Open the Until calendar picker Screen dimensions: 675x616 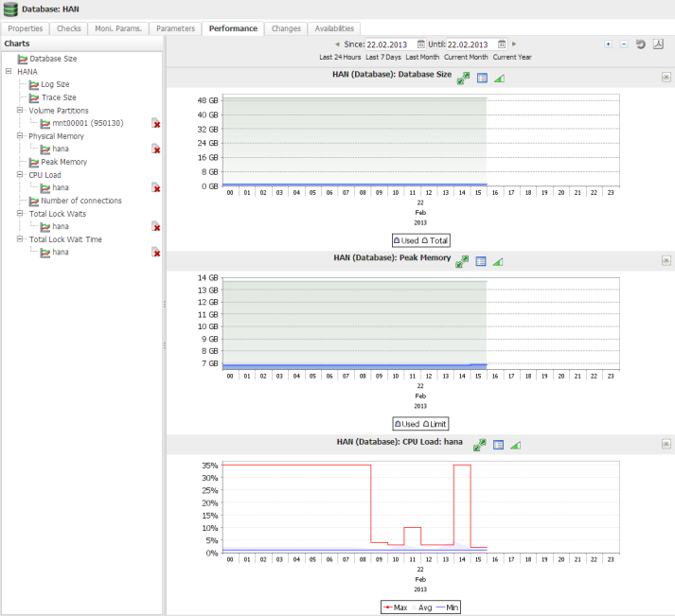click(502, 44)
